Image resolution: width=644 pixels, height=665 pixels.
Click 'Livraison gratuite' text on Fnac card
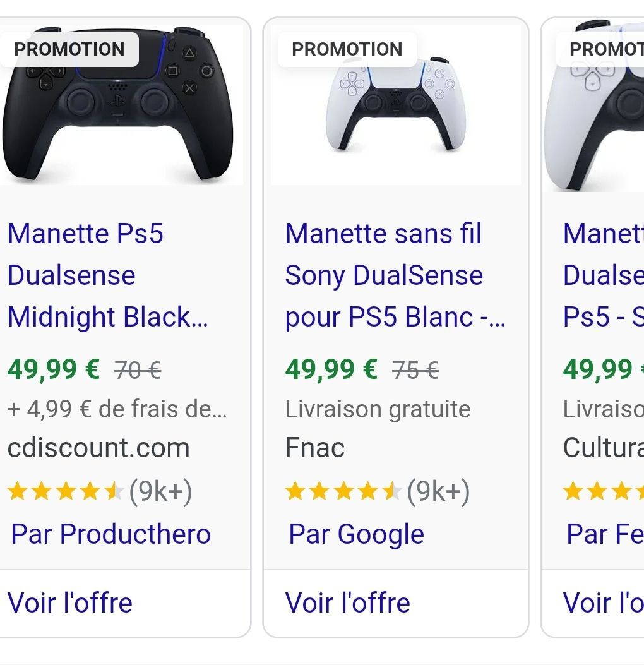378,409
